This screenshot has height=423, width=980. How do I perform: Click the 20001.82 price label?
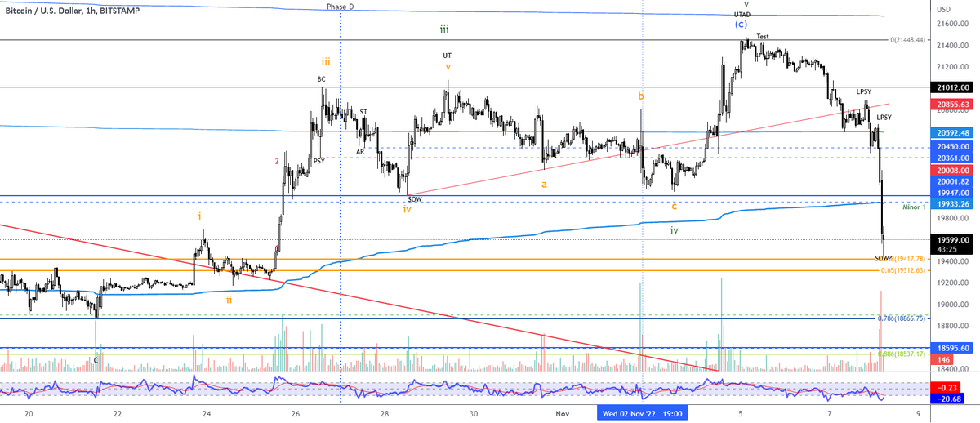pyautogui.click(x=953, y=181)
